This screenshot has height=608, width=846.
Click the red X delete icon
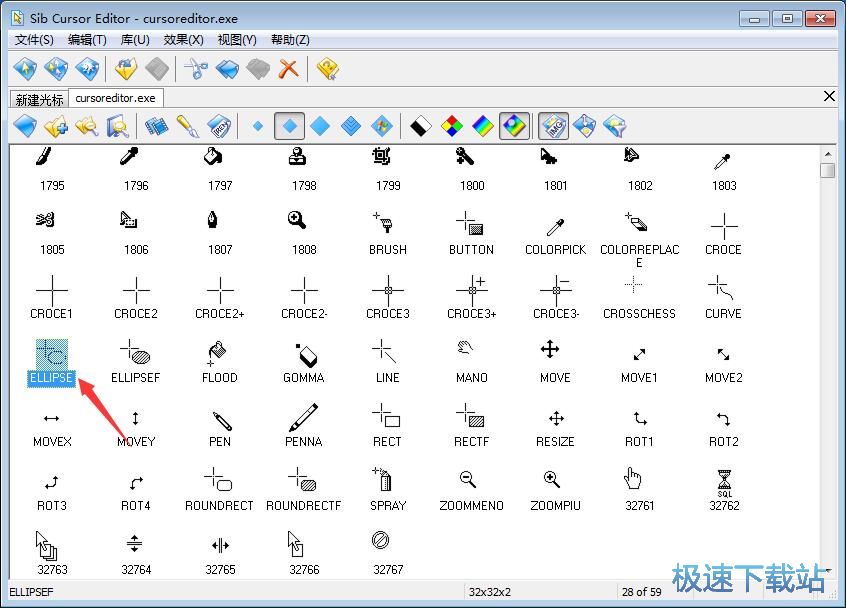(288, 69)
